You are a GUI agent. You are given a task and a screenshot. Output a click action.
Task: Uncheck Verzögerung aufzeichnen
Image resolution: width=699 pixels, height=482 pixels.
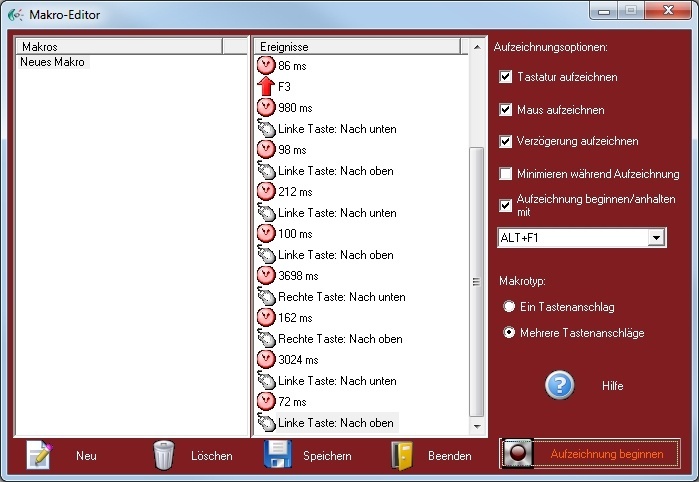[506, 141]
